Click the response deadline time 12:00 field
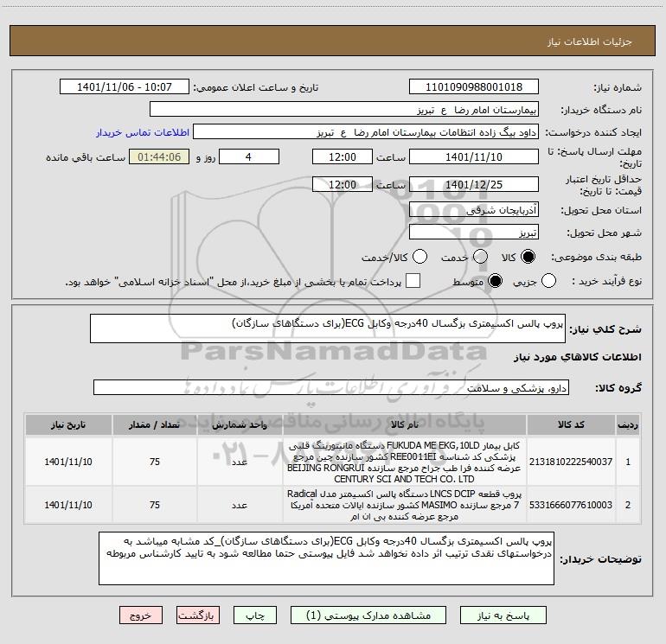 (x=343, y=156)
